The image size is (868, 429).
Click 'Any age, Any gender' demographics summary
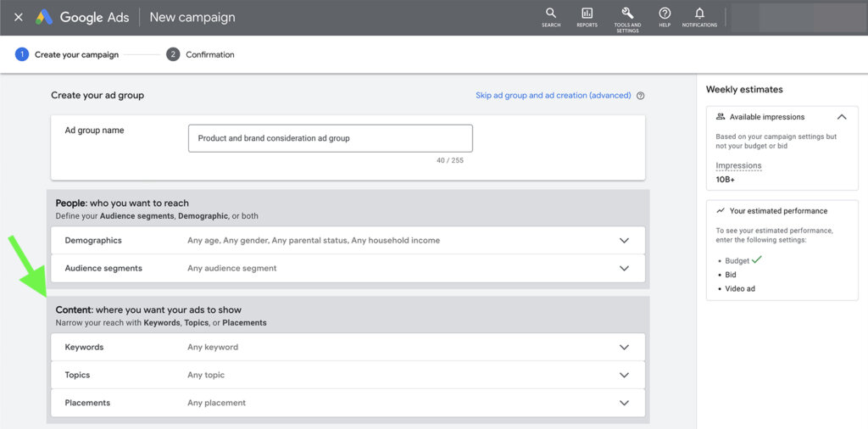(314, 240)
